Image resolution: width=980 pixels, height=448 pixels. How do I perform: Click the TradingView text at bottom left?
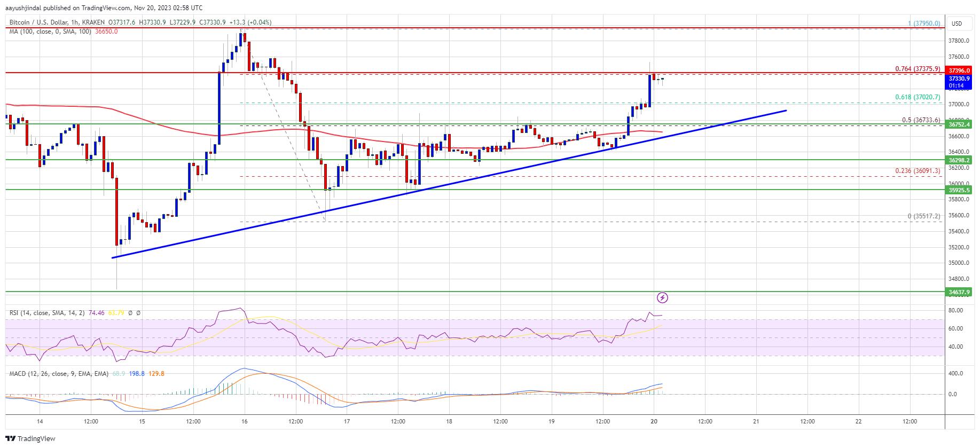click(x=36, y=438)
